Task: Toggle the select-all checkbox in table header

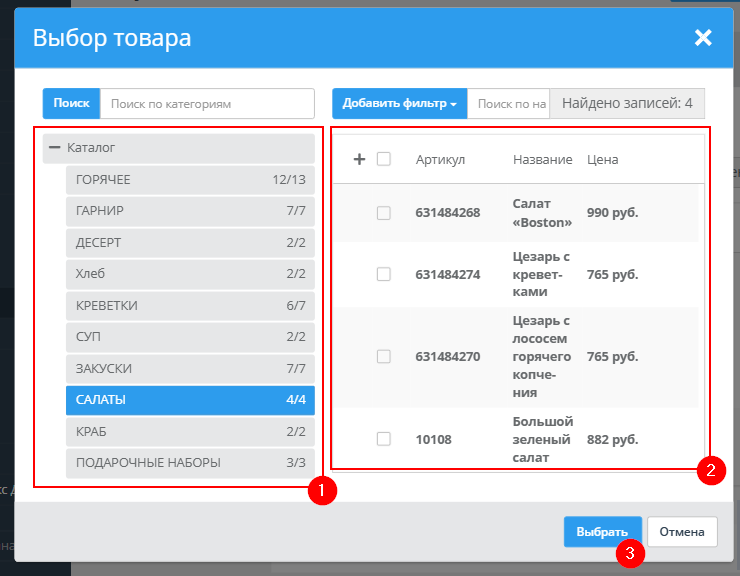Action: (384, 159)
